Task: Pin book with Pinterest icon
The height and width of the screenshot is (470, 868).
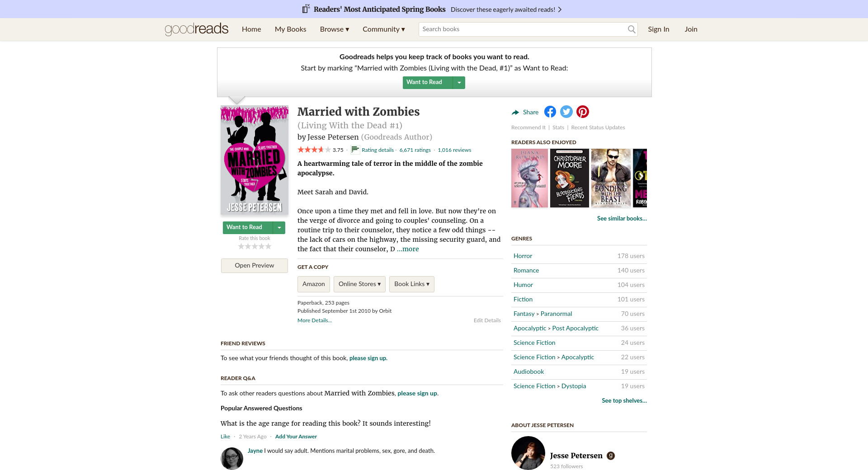Action: pos(582,112)
